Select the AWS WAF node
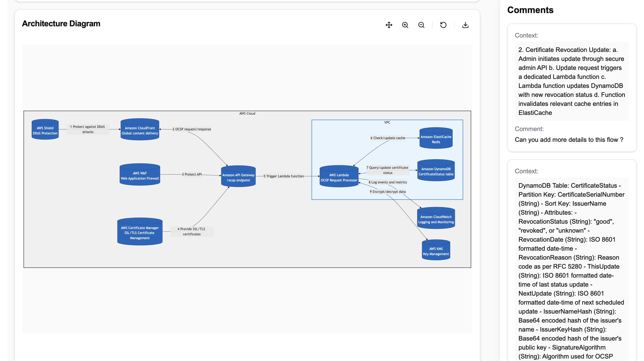This screenshot has width=644, height=361. (x=140, y=175)
